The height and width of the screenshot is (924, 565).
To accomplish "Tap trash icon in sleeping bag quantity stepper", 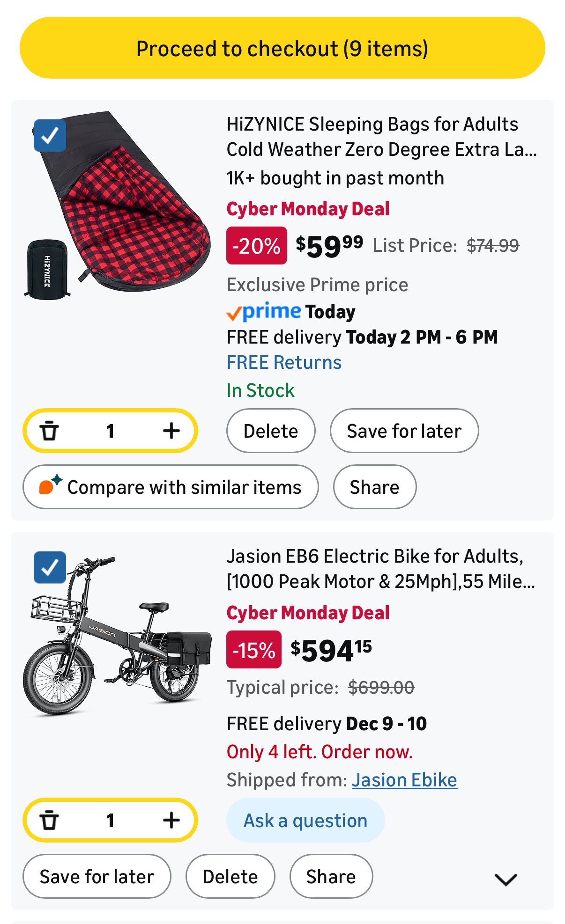I will (49, 431).
